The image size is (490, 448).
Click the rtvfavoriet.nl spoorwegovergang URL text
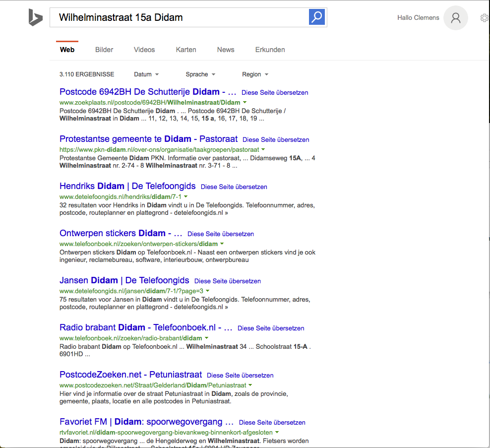point(166,433)
